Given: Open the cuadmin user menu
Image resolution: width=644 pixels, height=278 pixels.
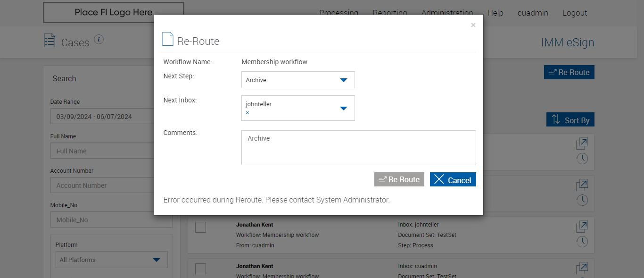Looking at the screenshot, I should [533, 13].
